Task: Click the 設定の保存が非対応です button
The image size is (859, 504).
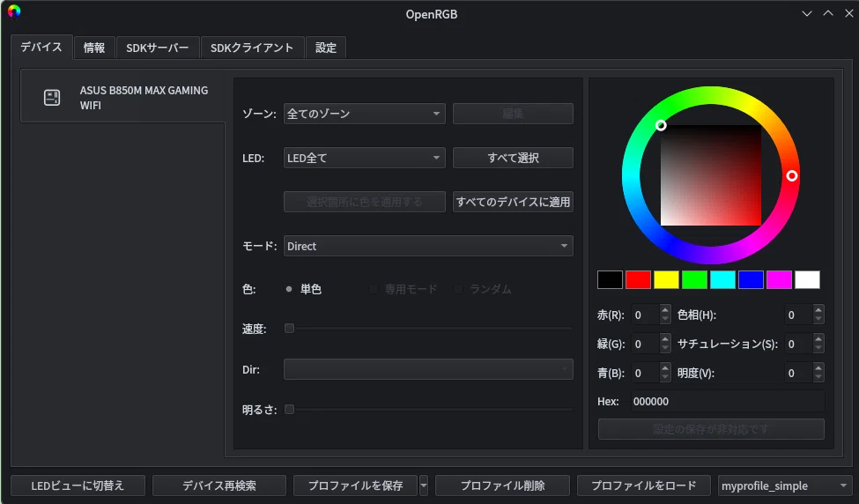Action: pos(711,429)
